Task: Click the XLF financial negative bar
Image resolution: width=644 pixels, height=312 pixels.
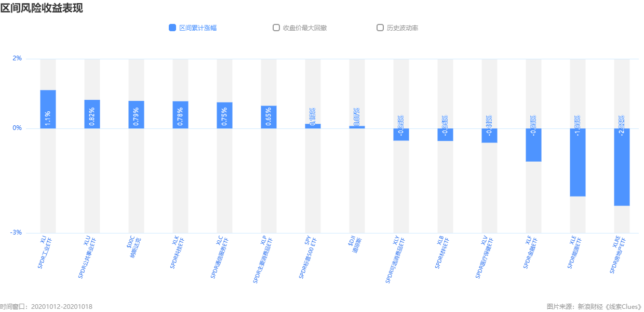Action: click(x=533, y=145)
